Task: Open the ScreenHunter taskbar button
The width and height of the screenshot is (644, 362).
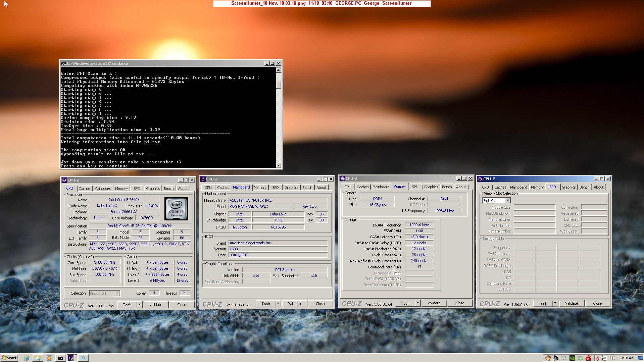Action: point(83,358)
